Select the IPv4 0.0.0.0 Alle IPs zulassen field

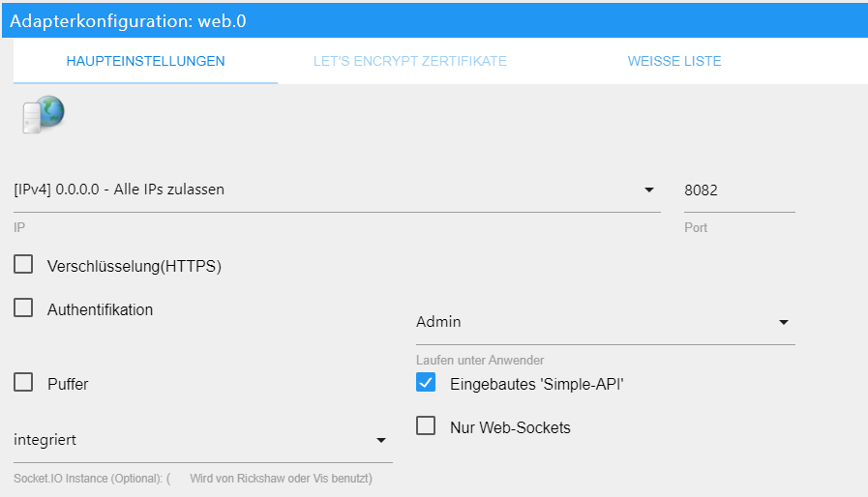pos(337,190)
